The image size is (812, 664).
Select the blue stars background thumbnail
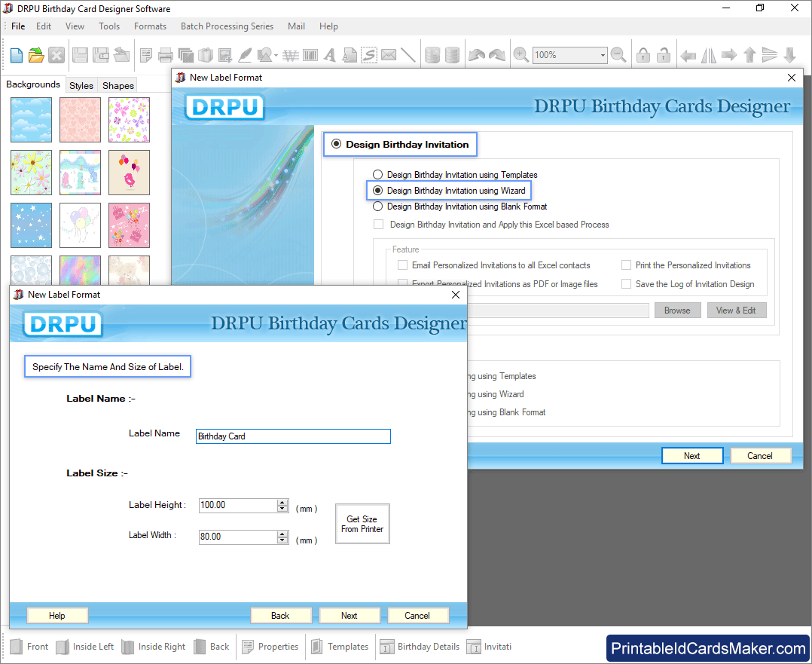coord(31,225)
